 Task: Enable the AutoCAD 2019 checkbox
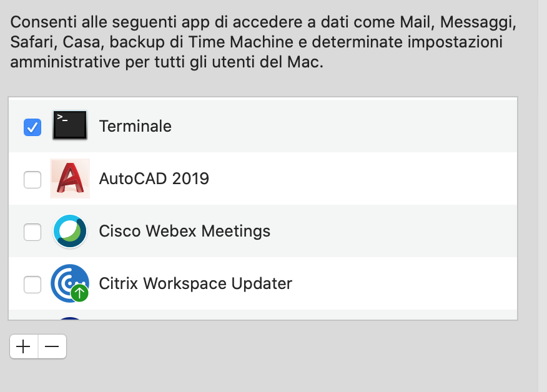[x=32, y=180]
